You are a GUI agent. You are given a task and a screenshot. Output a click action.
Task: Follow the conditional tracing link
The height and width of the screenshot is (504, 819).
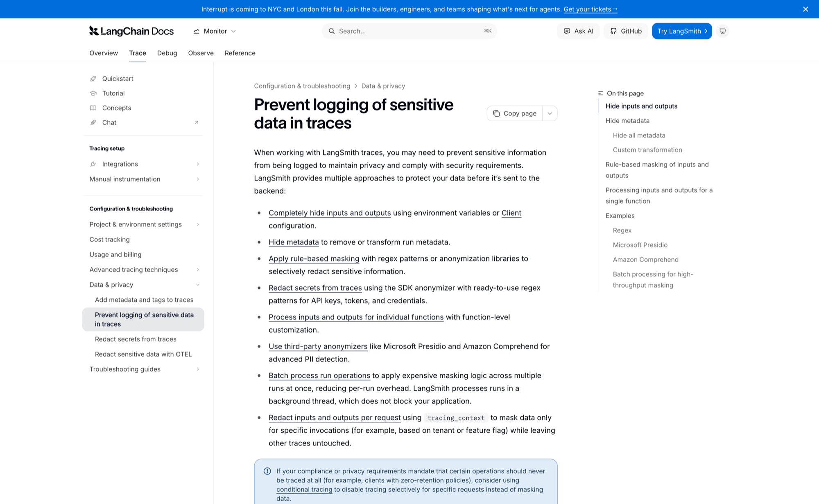[304, 490]
